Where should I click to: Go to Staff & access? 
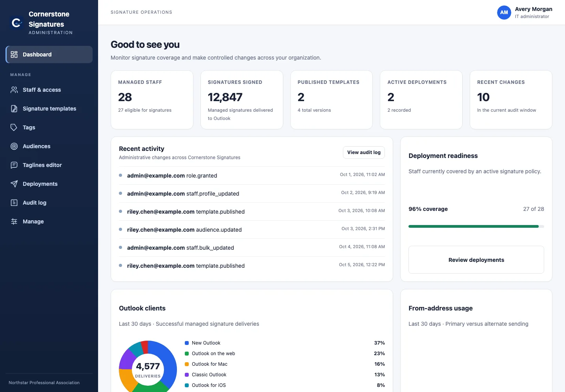point(49,90)
